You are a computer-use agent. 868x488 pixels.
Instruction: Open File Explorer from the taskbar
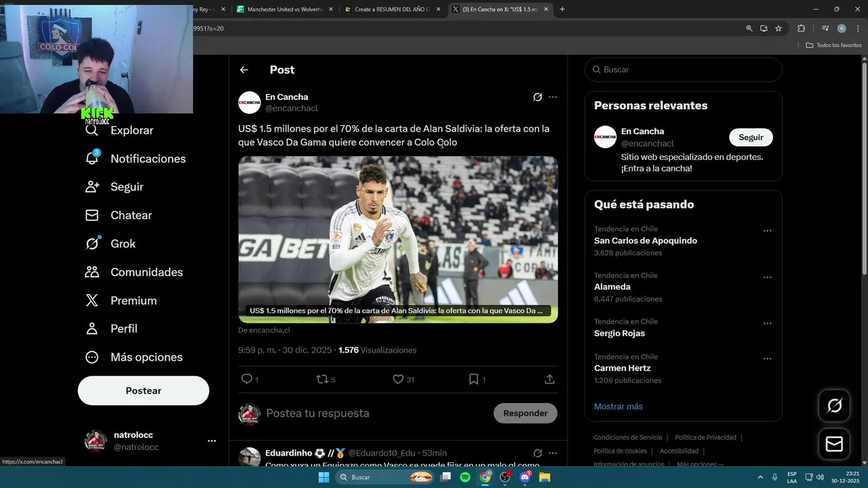(x=545, y=477)
